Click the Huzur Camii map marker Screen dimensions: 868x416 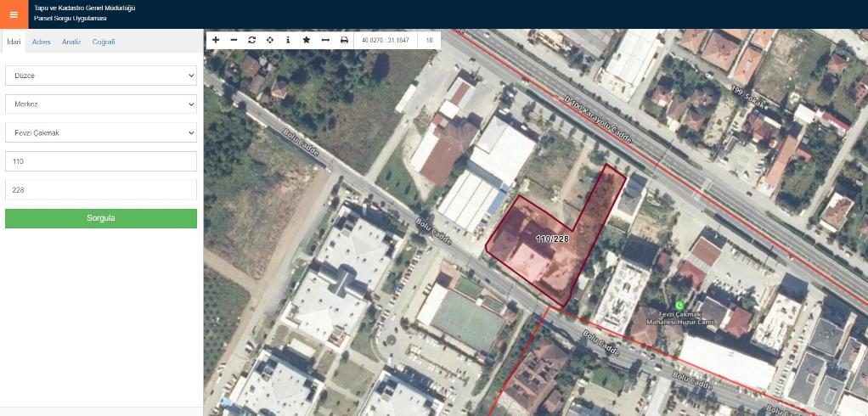[679, 305]
